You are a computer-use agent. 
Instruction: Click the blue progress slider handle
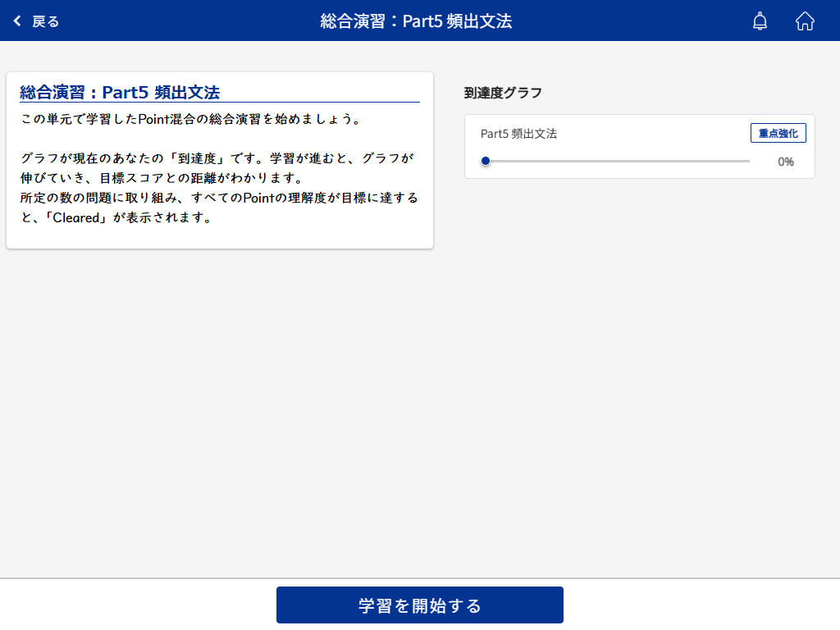[486, 162]
